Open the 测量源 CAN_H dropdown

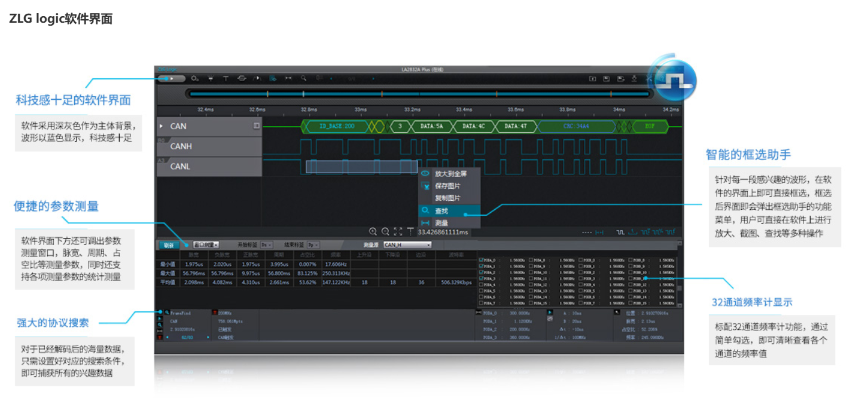tap(407, 245)
